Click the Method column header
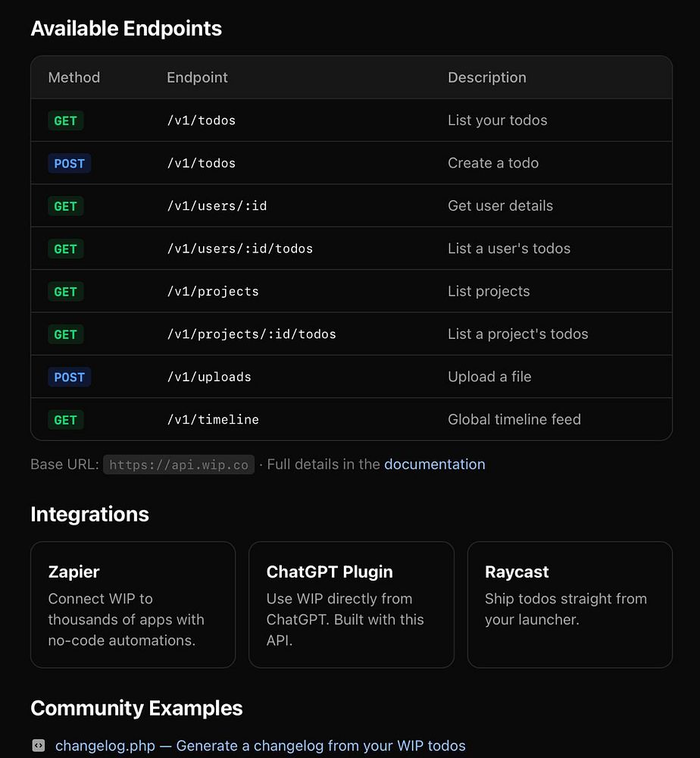 [74, 77]
